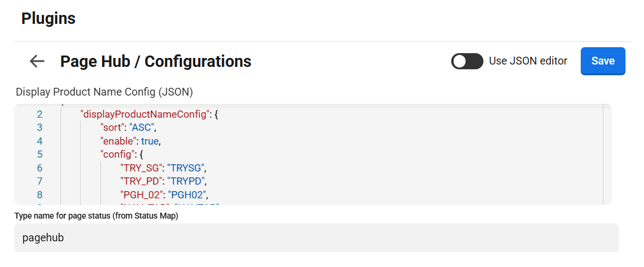Click the true value on line 4
Screen dimensions: 644x267
[150, 141]
